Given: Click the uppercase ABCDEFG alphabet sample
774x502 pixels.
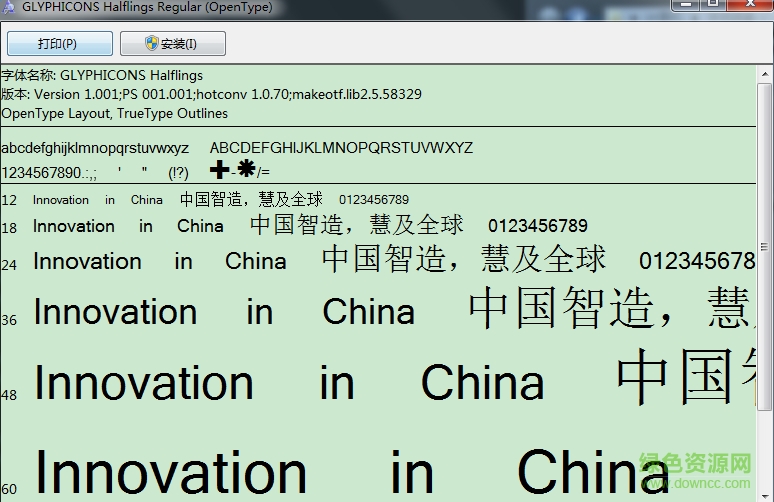Looking at the screenshot, I should (x=341, y=148).
